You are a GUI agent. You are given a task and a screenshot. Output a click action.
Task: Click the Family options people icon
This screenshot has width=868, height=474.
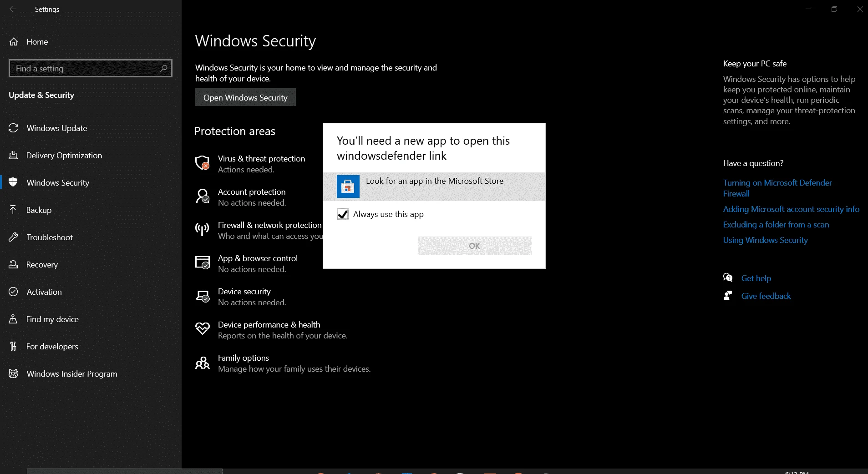tap(203, 363)
